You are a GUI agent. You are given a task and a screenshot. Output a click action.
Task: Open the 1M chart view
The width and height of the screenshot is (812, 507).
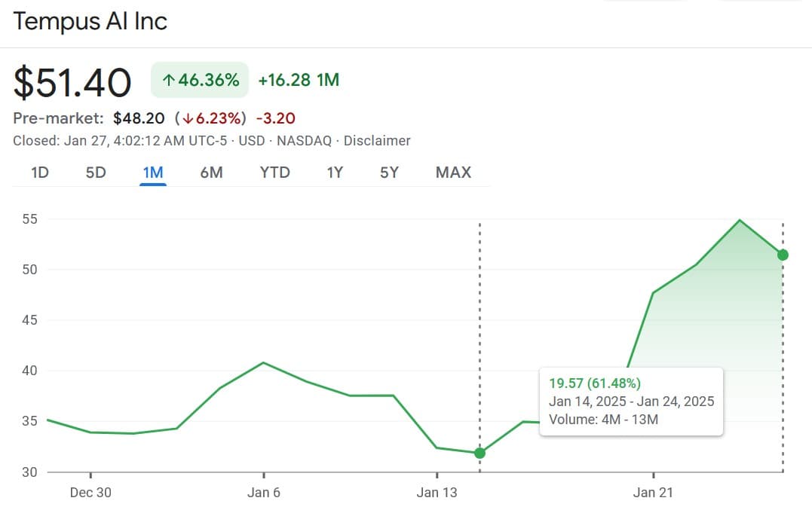click(152, 172)
